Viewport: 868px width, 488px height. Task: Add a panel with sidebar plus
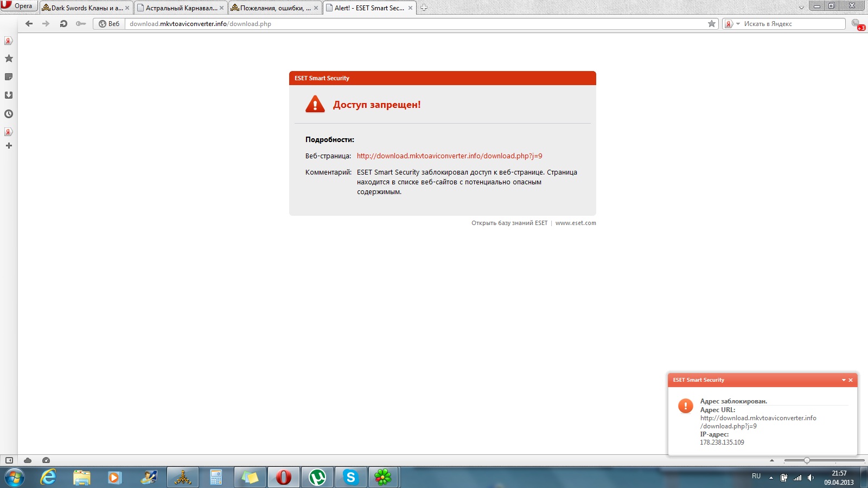click(9, 146)
